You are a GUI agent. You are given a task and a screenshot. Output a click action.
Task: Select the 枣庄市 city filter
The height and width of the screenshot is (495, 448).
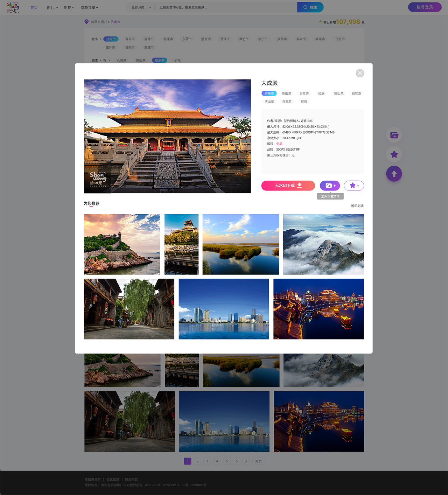click(x=168, y=39)
